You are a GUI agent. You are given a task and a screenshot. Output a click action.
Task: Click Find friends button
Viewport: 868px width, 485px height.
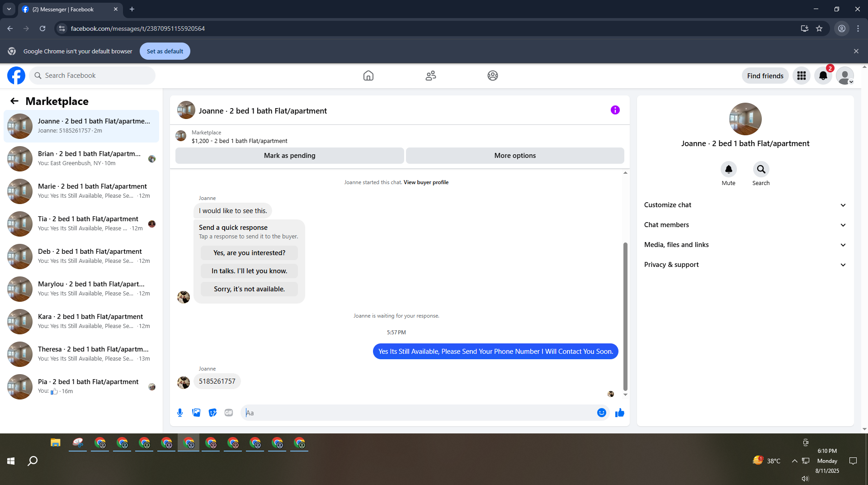tap(765, 76)
